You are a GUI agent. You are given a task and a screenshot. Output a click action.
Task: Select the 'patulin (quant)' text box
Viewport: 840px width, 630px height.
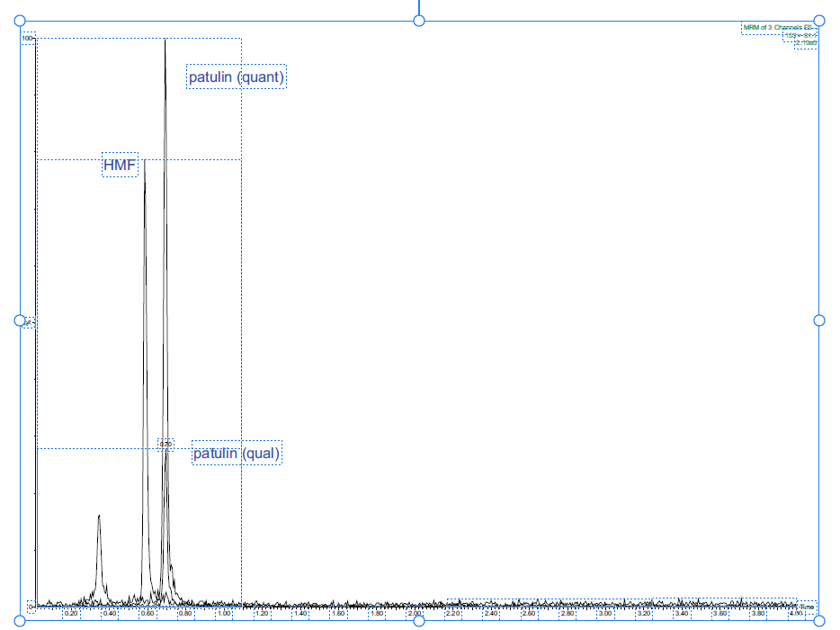point(237,76)
